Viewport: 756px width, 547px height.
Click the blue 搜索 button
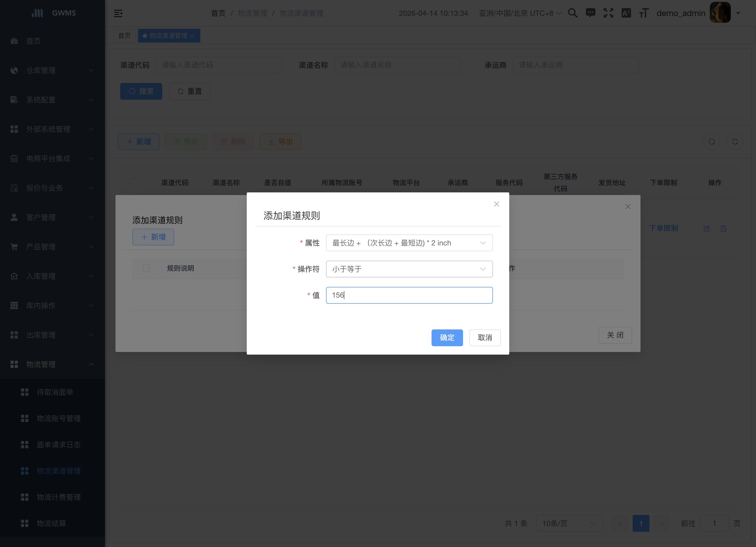(x=141, y=91)
